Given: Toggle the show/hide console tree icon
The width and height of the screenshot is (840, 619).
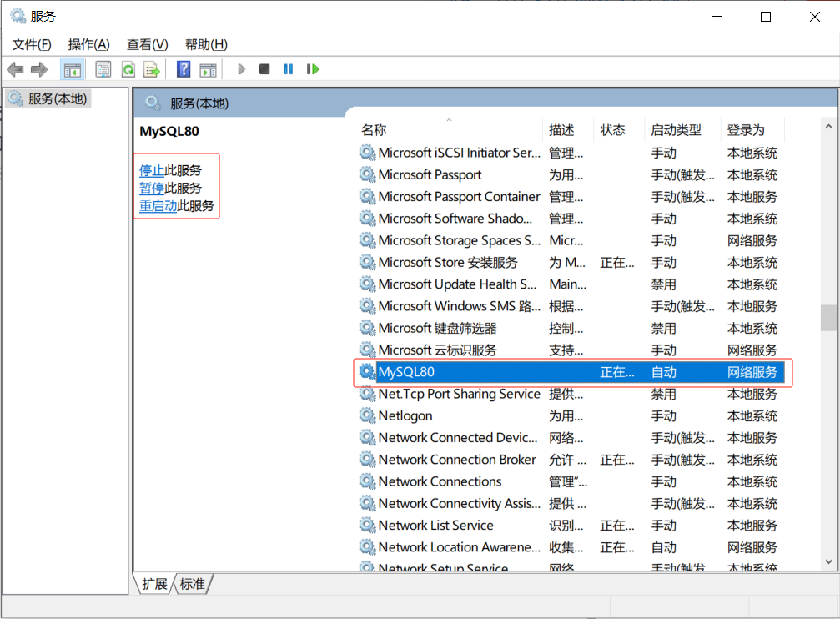Looking at the screenshot, I should pyautogui.click(x=72, y=69).
